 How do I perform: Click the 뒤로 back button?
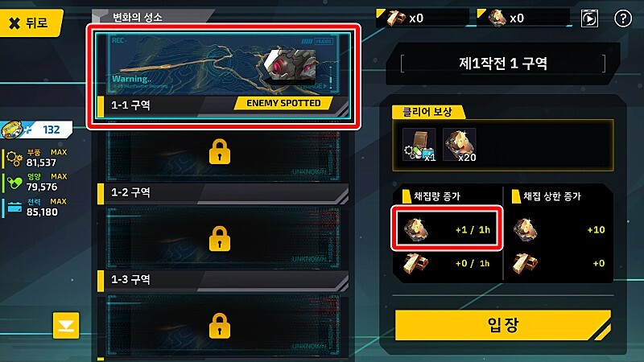pos(31,23)
